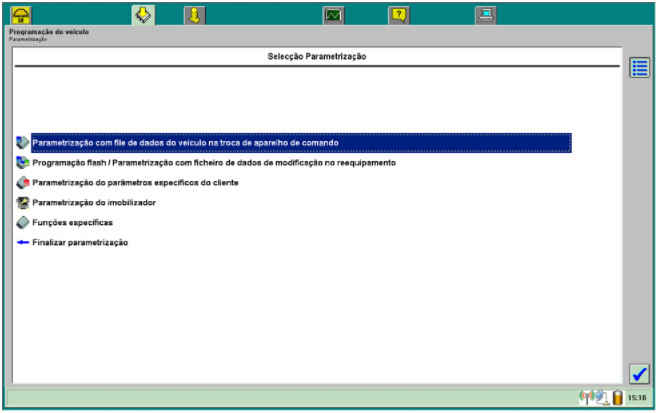Select Programação flash / Parametrização option
This screenshot has width=659, height=413.
point(213,162)
